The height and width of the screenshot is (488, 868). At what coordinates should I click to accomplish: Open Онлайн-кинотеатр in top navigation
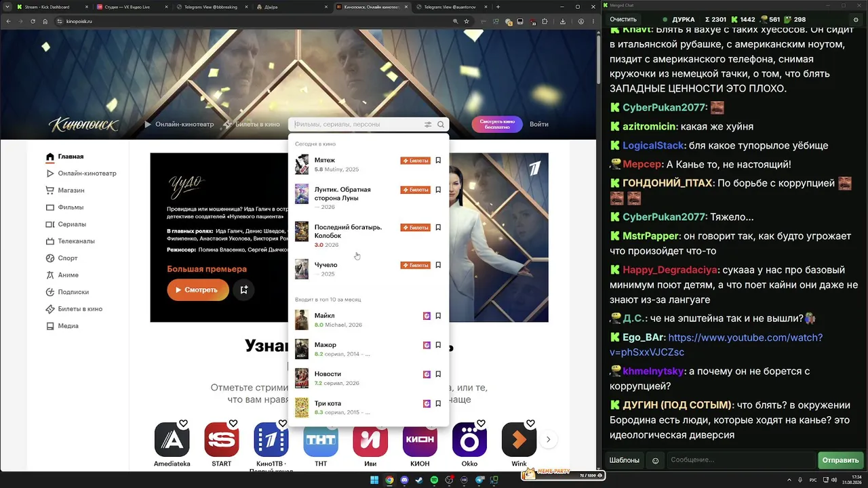coord(179,125)
